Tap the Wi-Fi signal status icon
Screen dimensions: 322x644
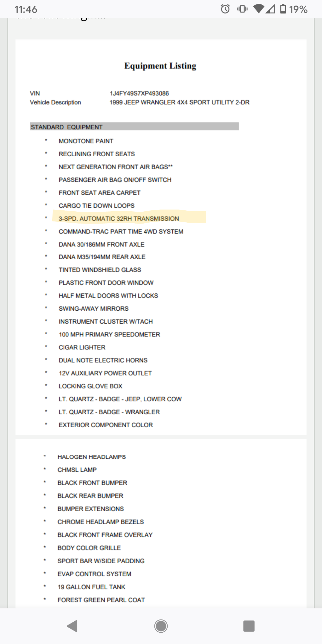(259, 9)
